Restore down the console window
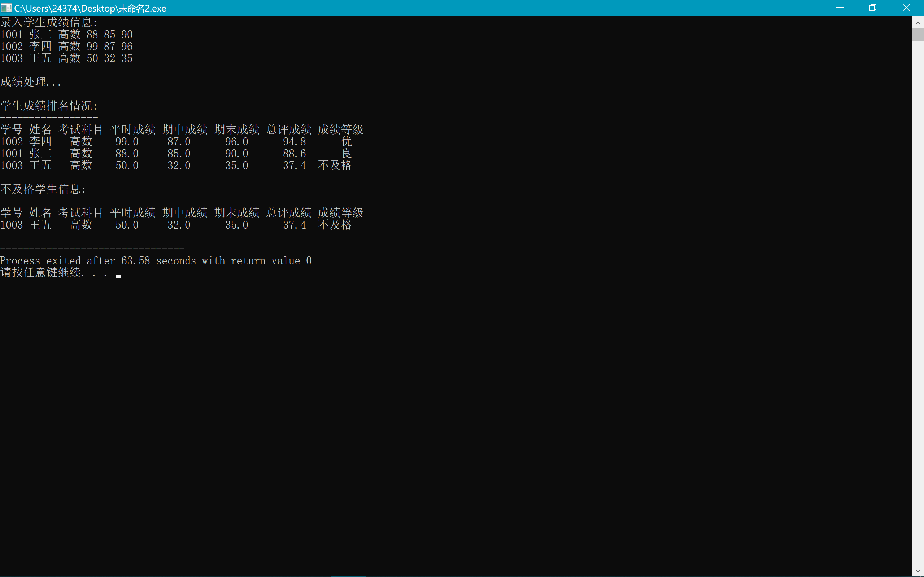The width and height of the screenshot is (924, 577). coord(873,8)
